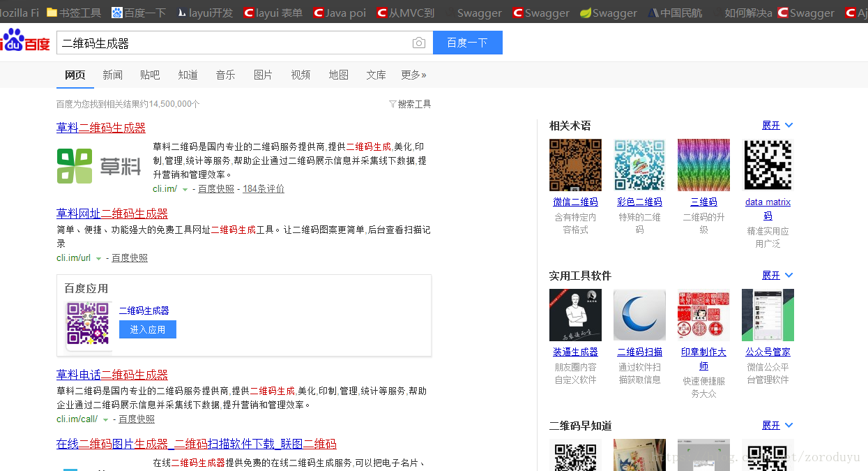
Task: Open the 彩色二维码 thumbnail image
Action: [639, 165]
